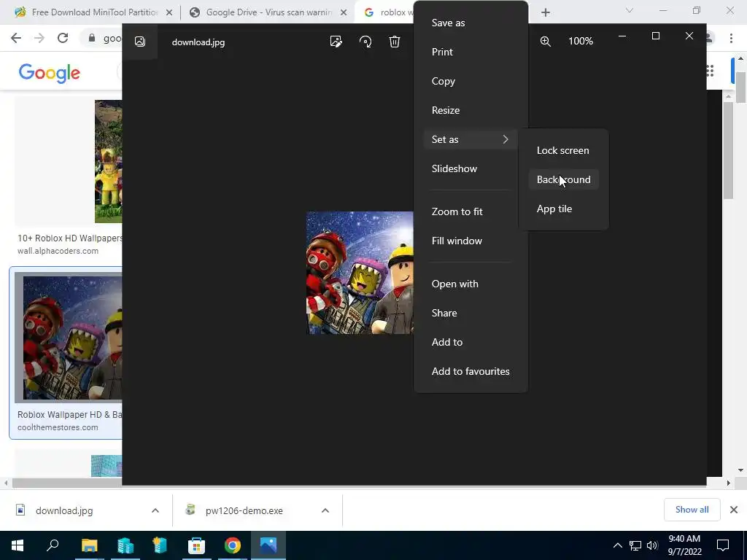Open Microsoft Store from taskbar
747x560 pixels.
click(196, 545)
